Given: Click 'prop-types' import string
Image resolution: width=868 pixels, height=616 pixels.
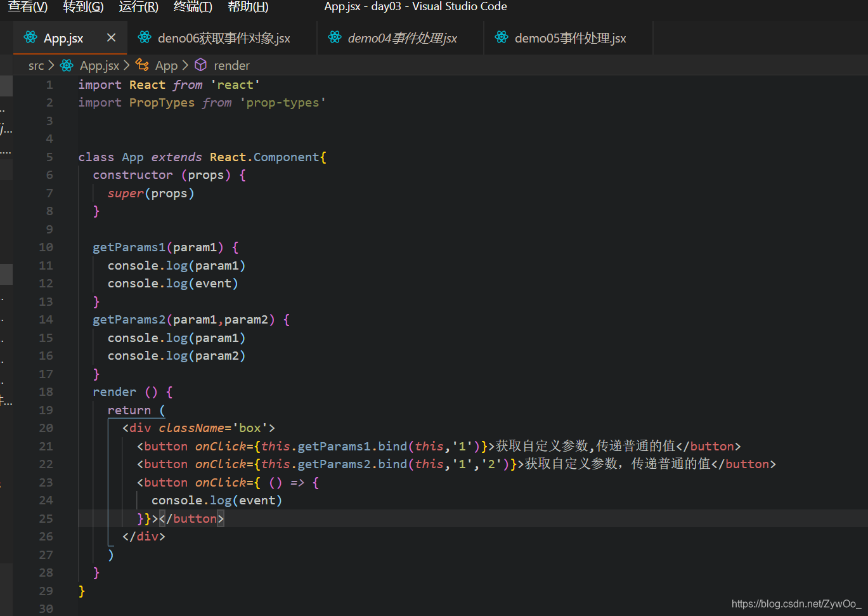Looking at the screenshot, I should 283,103.
